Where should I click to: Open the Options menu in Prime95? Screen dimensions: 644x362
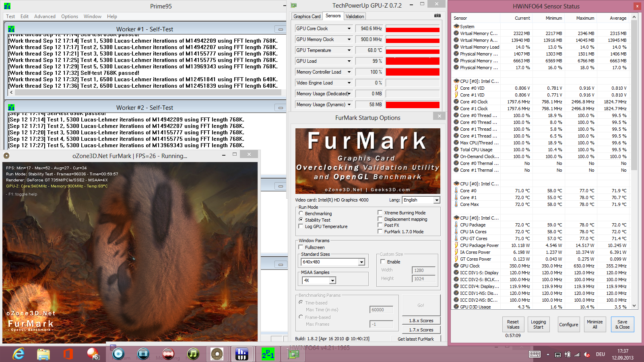[x=70, y=16]
